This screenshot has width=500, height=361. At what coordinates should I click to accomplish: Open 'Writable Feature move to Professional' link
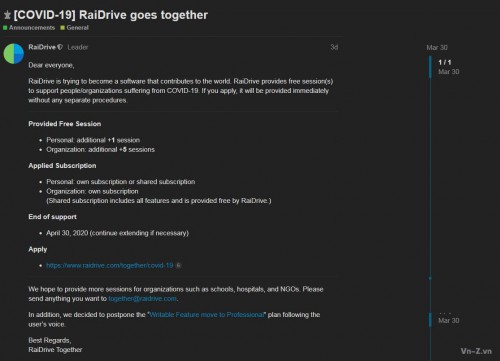pyautogui.click(x=207, y=315)
